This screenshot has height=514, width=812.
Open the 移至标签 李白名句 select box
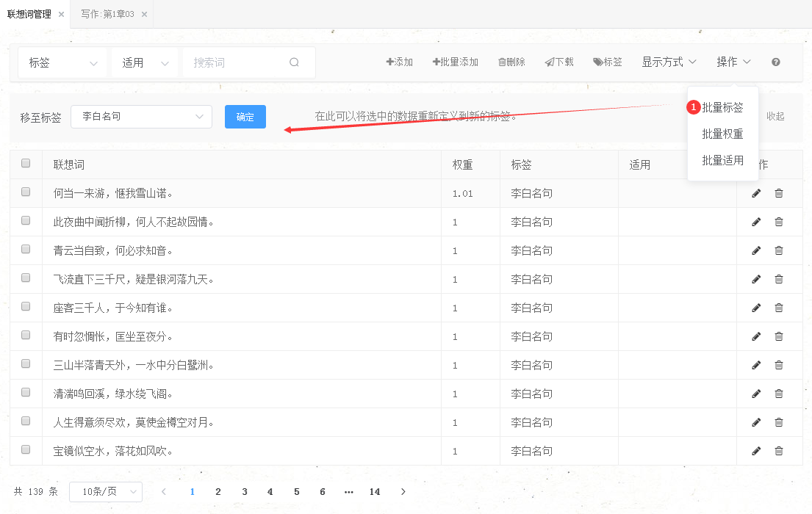click(141, 117)
